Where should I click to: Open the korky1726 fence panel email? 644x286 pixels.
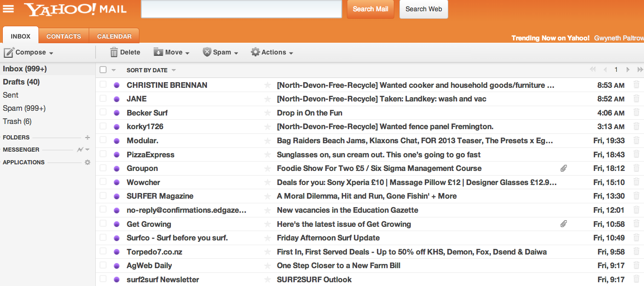coord(385,126)
